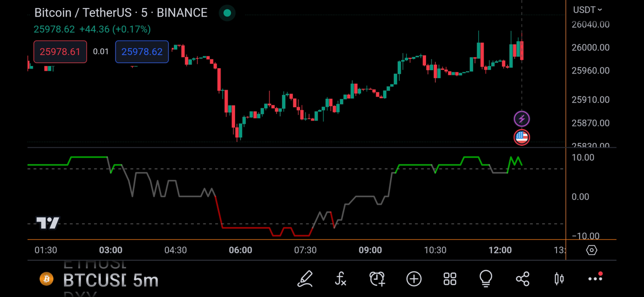
Task: Open the BTCUSD symbol selector
Action: coord(94,280)
